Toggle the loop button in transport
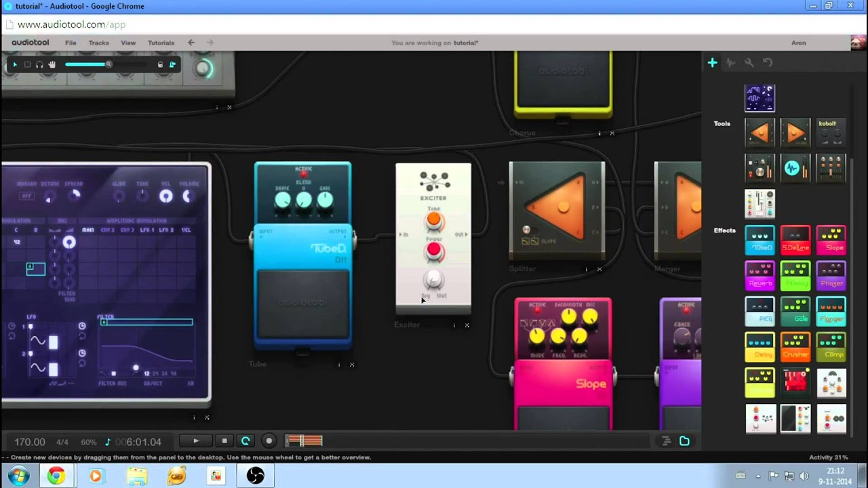 (245, 441)
